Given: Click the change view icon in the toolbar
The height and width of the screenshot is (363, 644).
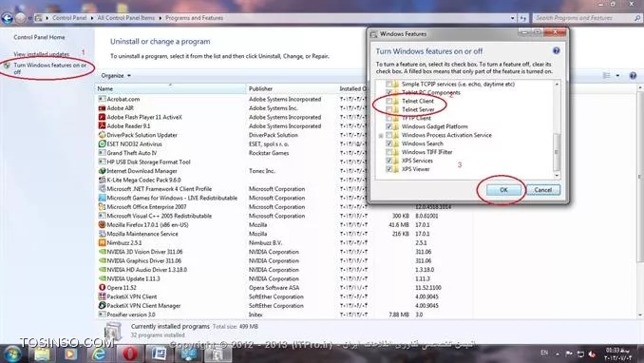Looking at the screenshot, I should click(x=606, y=76).
